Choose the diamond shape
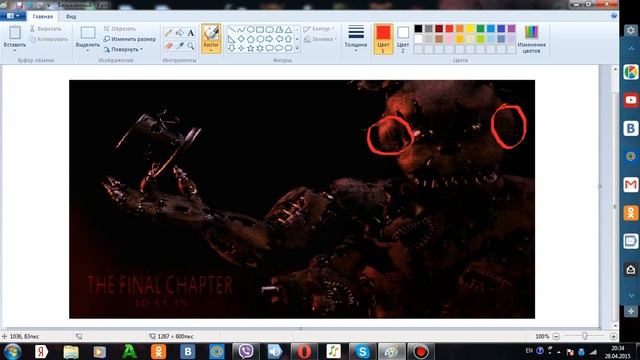This screenshot has height=360, width=640. 241,39
